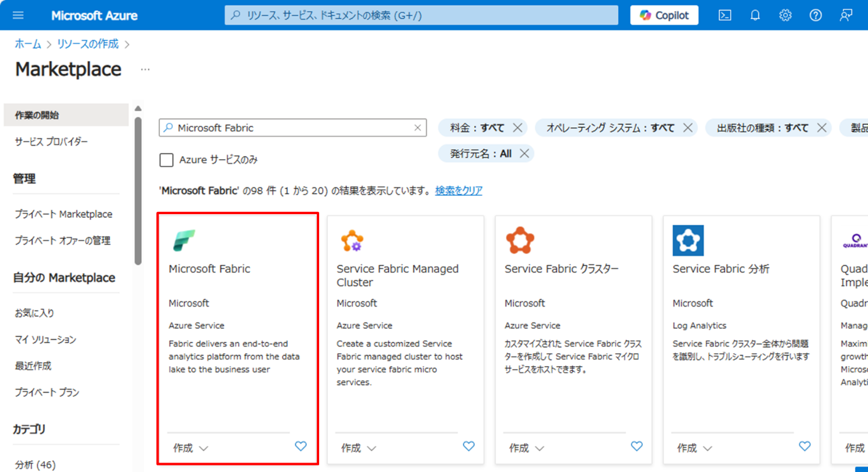This screenshot has height=472, width=868.
Task: Open the 出版社の種類 : すべて filter
Action: (x=763, y=127)
